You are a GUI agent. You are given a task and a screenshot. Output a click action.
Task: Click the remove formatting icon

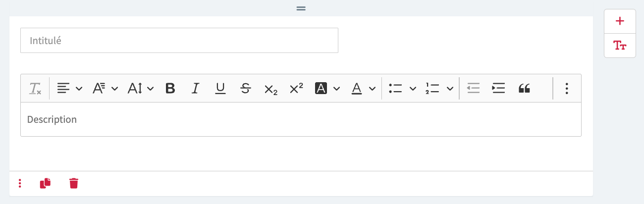(x=35, y=89)
